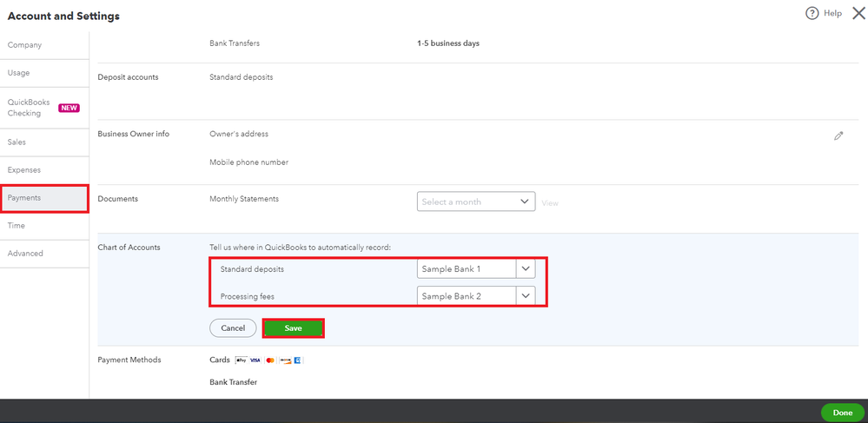
Task: Click the green Done button
Action: click(x=843, y=413)
